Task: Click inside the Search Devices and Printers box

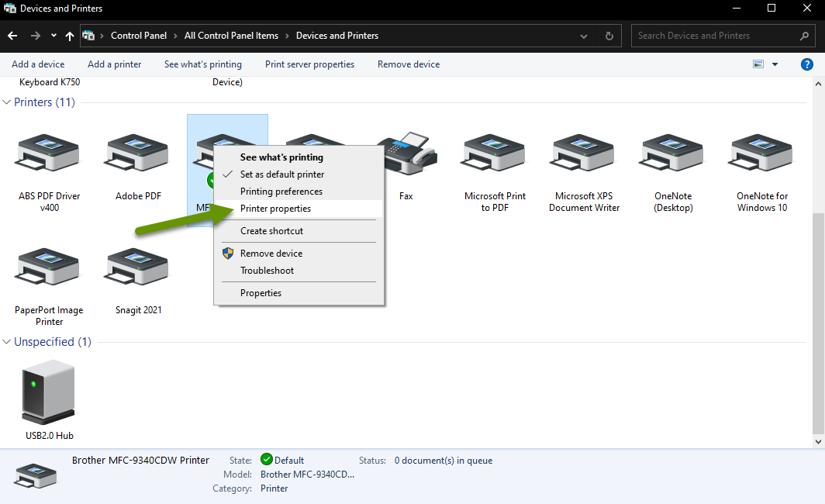Action: [713, 35]
